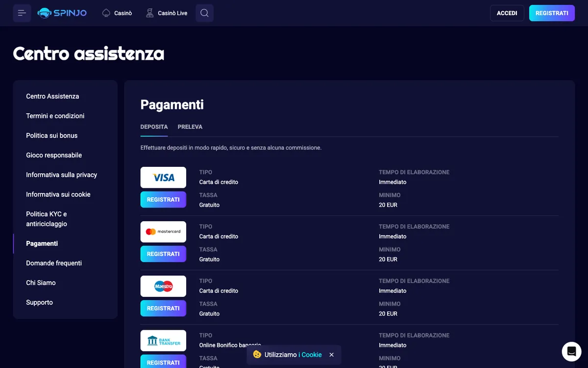This screenshot has height=368, width=588.
Task: Click REGISTRATI under the Maestro logo
Action: pyautogui.click(x=163, y=309)
